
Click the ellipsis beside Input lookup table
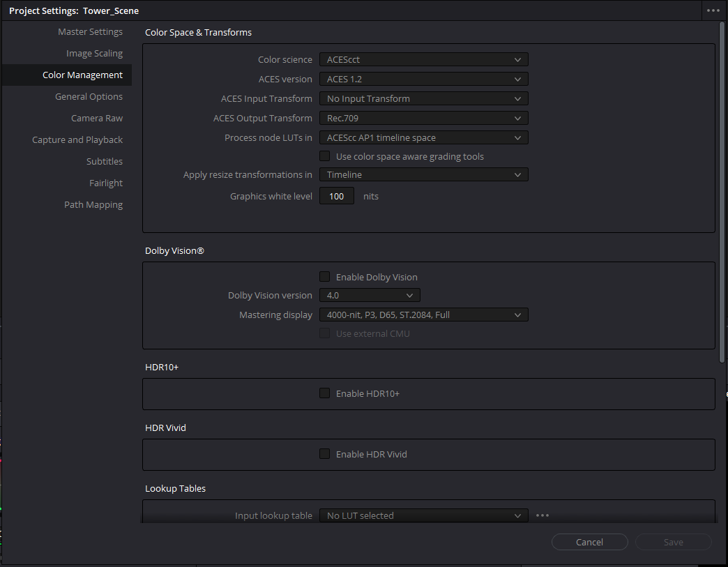click(x=543, y=515)
